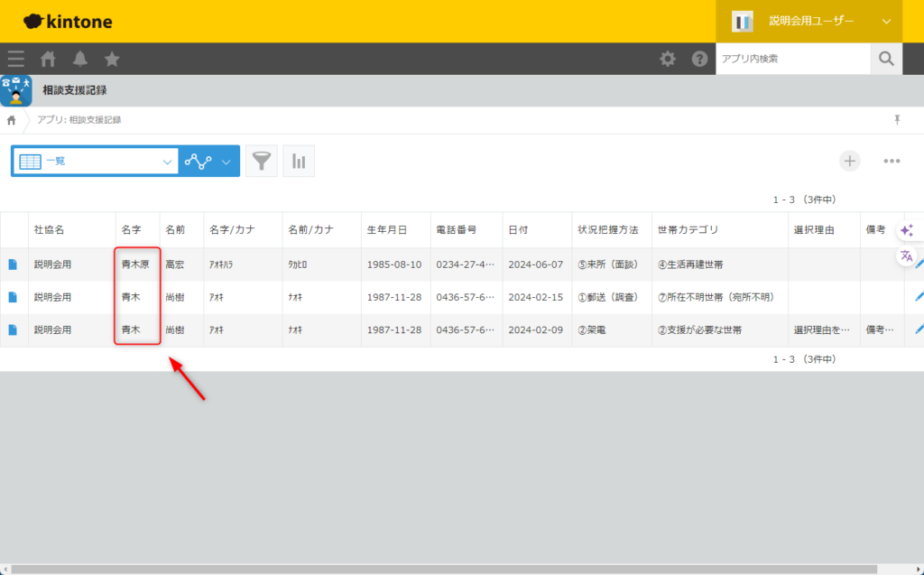Open the settings gear icon
Image resolution: width=924 pixels, height=575 pixels.
[668, 60]
